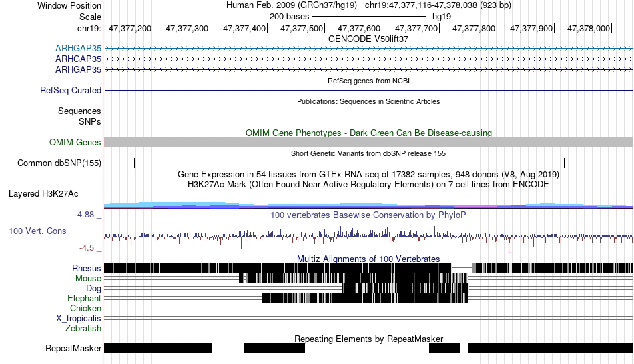
Task: Click the chr19:47,377,116-47,378,038 position text
Action: point(438,5)
